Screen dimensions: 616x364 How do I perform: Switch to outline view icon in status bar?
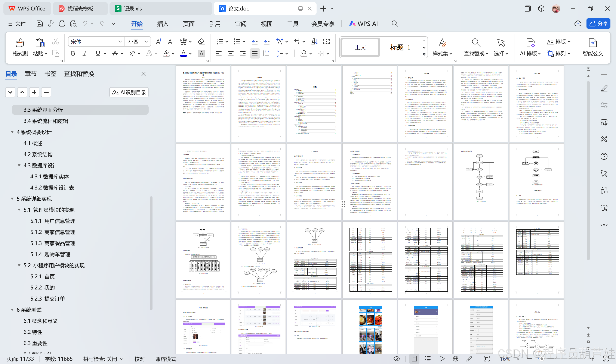pos(428,359)
